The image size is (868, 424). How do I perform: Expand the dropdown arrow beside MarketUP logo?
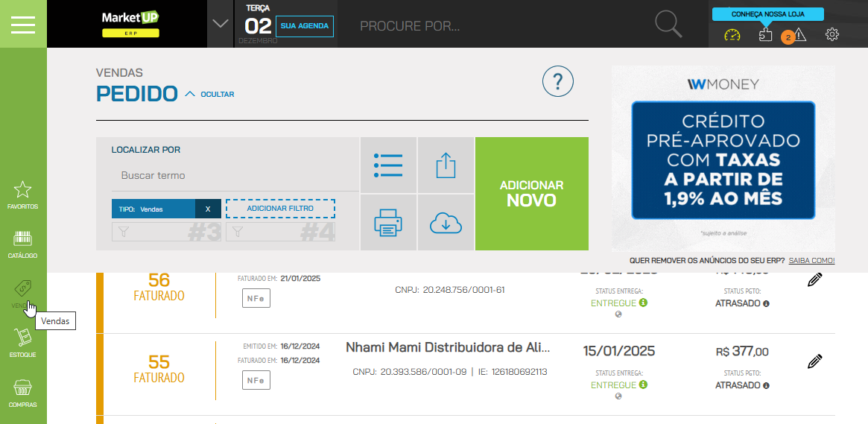pyautogui.click(x=220, y=23)
